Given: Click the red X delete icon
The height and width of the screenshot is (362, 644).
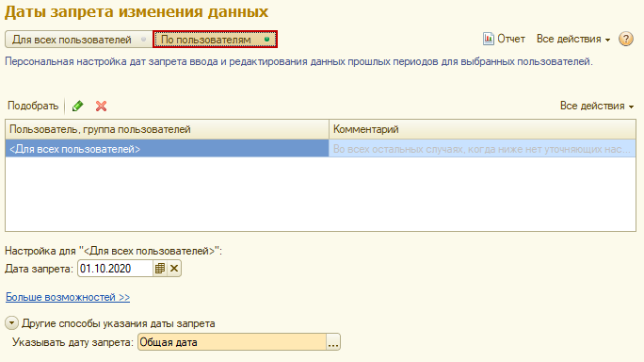Looking at the screenshot, I should pyautogui.click(x=101, y=107).
